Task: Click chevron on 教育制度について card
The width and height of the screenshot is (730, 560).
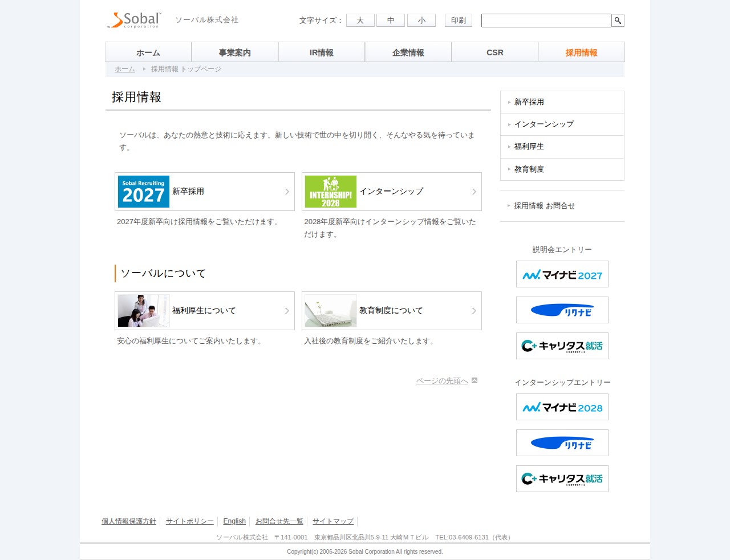Action: tap(474, 311)
